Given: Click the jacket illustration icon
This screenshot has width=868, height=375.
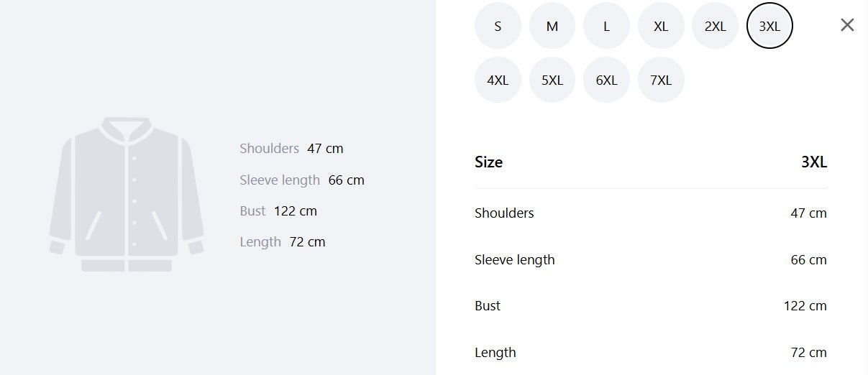Looking at the screenshot, I should point(127,195).
